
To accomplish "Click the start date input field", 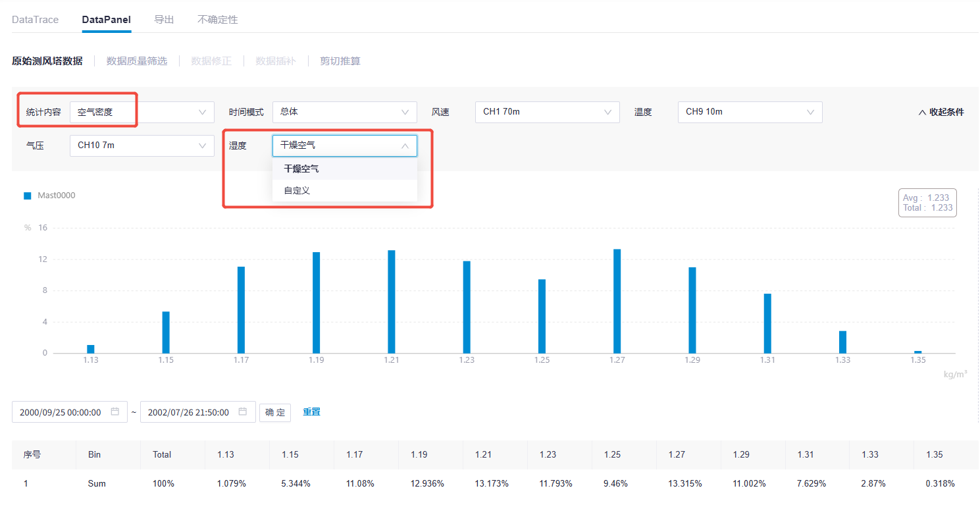I will [61, 412].
